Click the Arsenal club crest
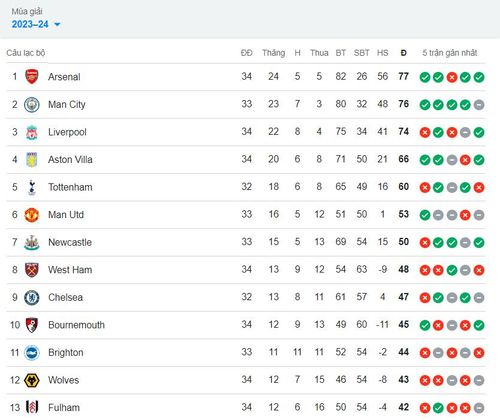 32,77
